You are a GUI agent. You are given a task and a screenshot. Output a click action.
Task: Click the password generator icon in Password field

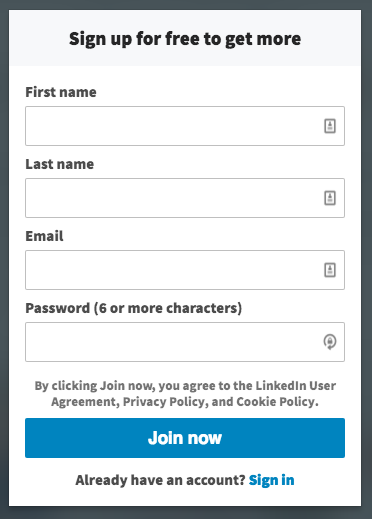330,342
